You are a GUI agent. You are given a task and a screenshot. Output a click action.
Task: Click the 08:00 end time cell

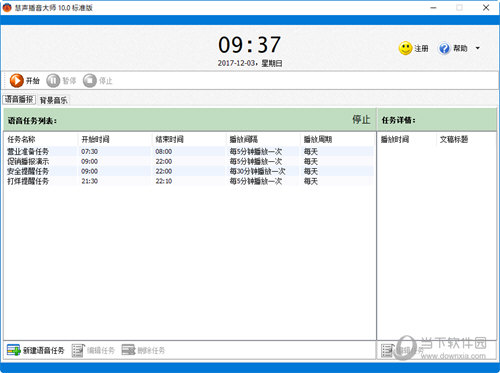164,151
